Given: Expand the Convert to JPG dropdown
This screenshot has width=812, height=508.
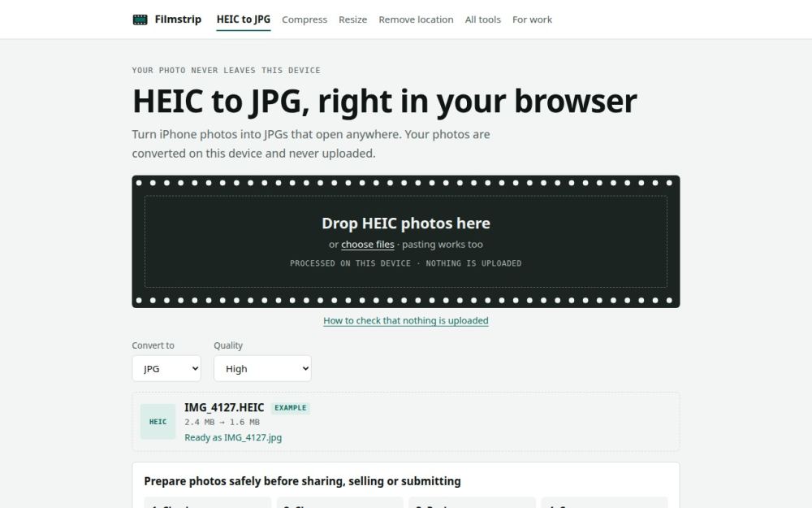Looking at the screenshot, I should point(166,368).
